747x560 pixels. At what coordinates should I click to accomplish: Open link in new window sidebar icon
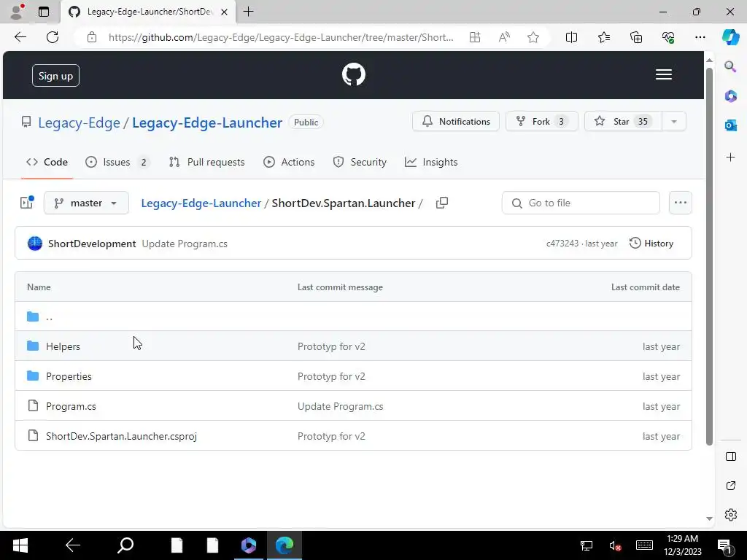[x=730, y=486]
